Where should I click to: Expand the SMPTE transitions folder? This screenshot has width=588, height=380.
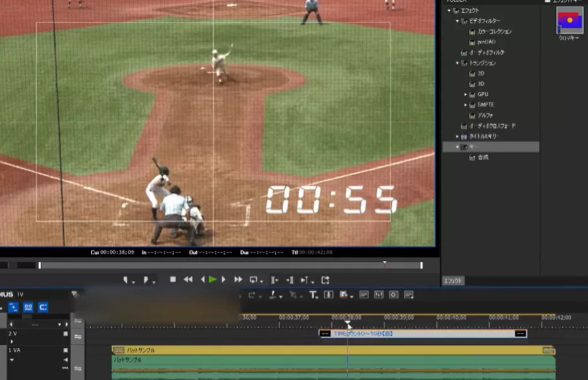466,105
